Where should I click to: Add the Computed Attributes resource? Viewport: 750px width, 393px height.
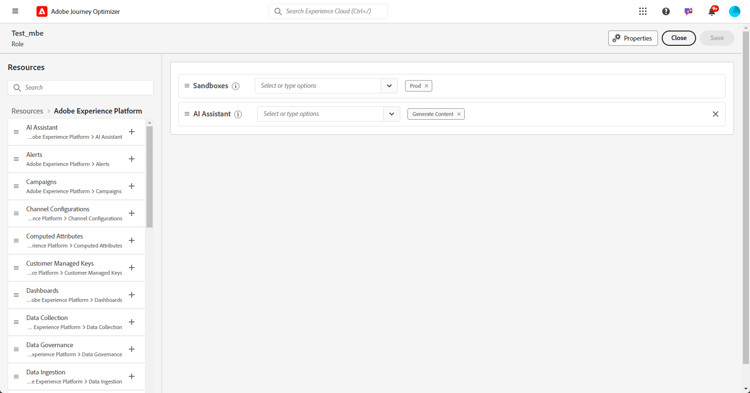point(132,240)
